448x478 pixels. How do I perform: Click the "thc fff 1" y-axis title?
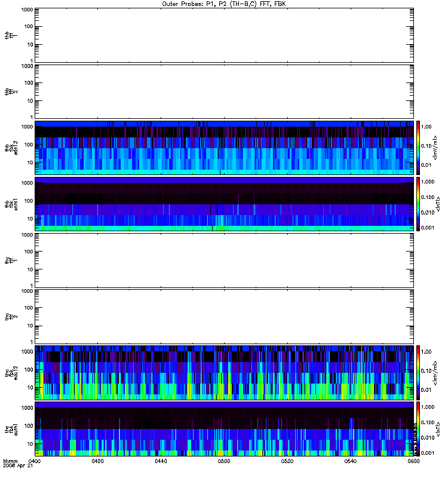click(11, 261)
